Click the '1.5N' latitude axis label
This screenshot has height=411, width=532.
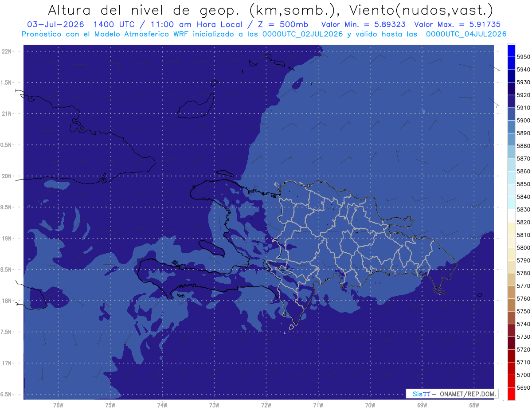click(x=7, y=83)
